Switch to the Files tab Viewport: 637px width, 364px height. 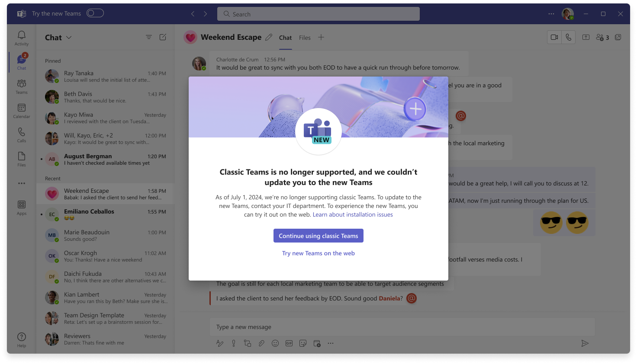point(305,38)
